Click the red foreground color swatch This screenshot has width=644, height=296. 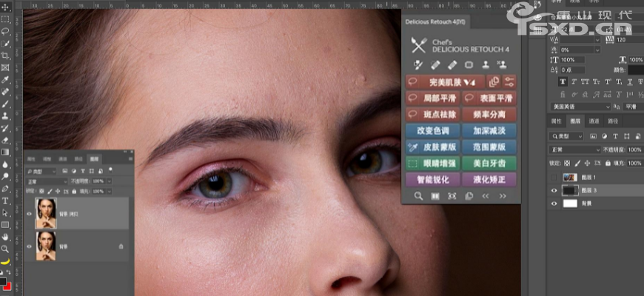(x=4, y=282)
